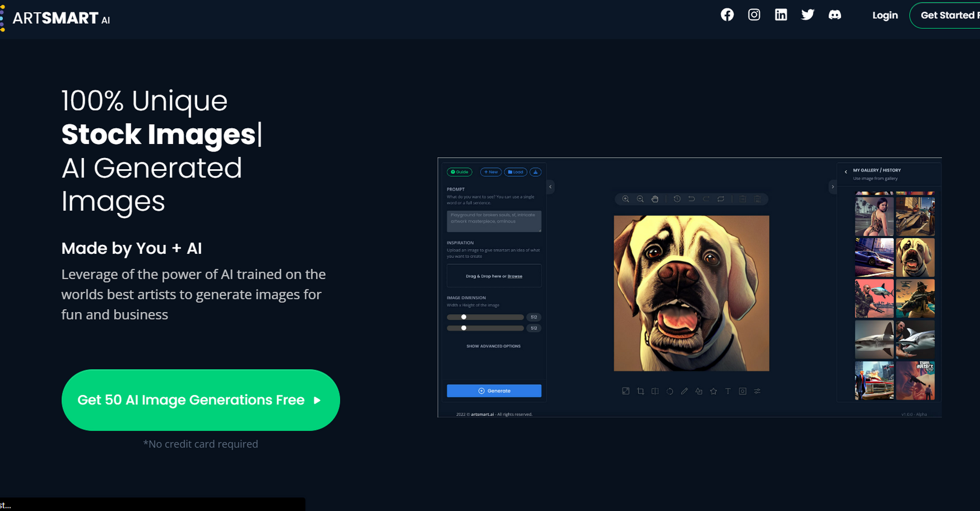980x511 pixels.
Task: Click Get 50 AI Image Generations Free
Action: (201, 400)
